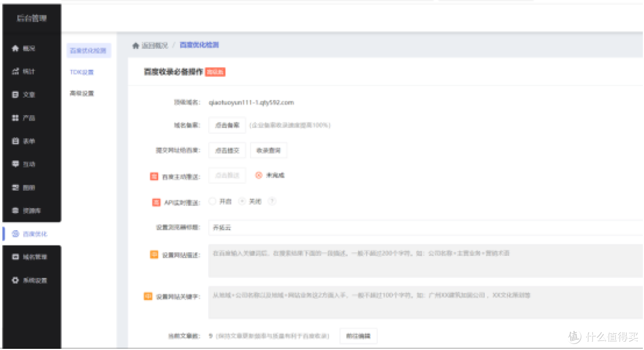Open 统计 statistics chart icon

[x=15, y=72]
